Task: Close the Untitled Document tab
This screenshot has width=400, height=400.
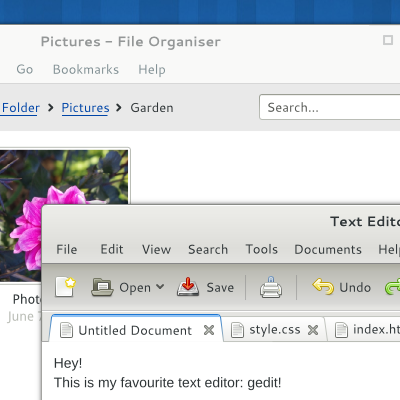Action: click(x=209, y=330)
